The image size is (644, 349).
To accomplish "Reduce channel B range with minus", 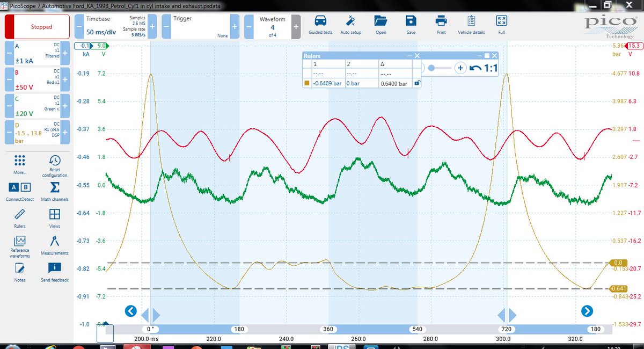I will [x=9, y=79].
